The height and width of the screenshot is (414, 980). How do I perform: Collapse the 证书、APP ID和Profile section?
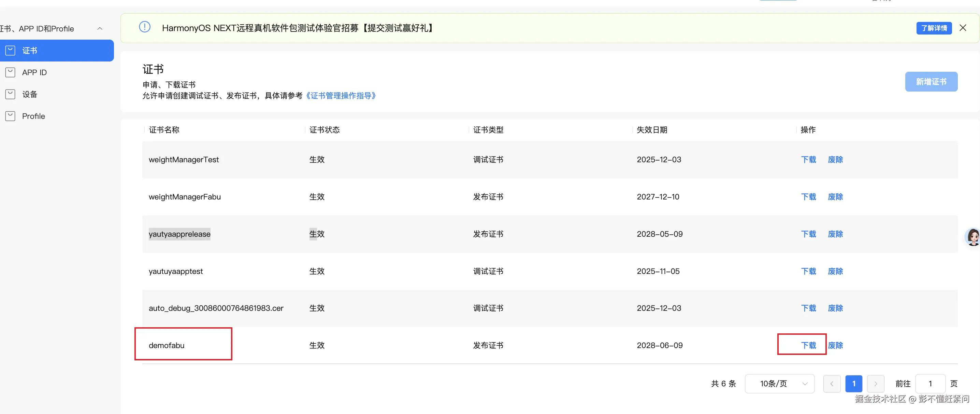100,29
